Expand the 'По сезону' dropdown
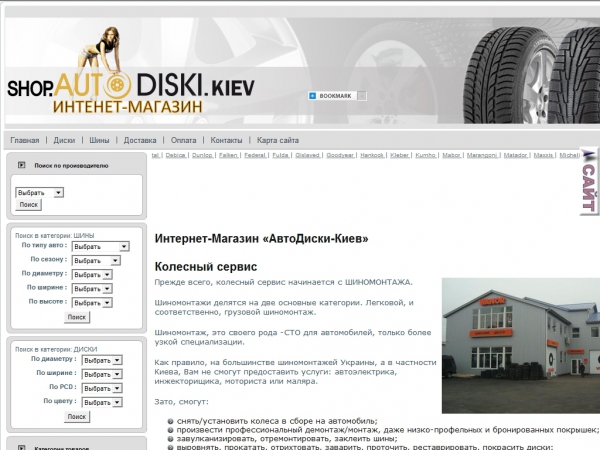 [x=96, y=261]
